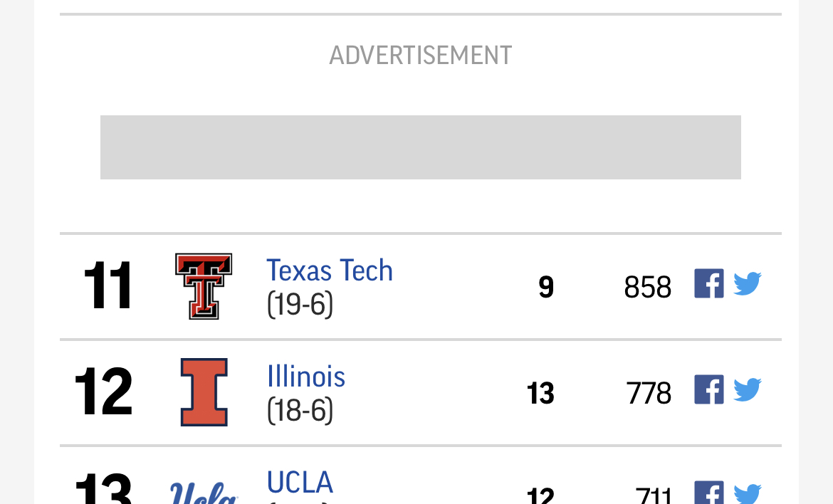Click Illinois' (18-6) record
The height and width of the screenshot is (504, 833).
click(300, 411)
